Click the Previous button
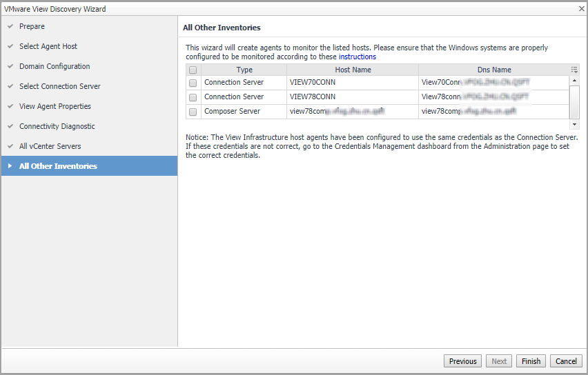This screenshot has width=588, height=375. click(x=463, y=361)
